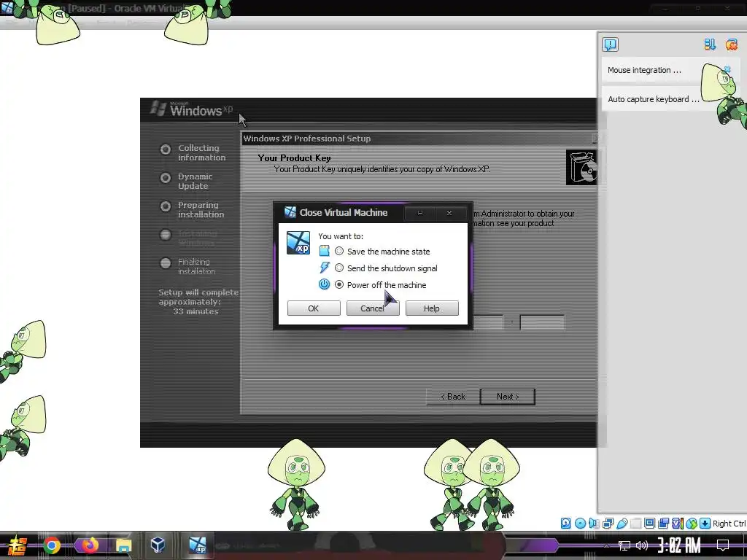The width and height of the screenshot is (747, 560).
Task: Click Back in Windows XP Setup
Action: tap(452, 397)
